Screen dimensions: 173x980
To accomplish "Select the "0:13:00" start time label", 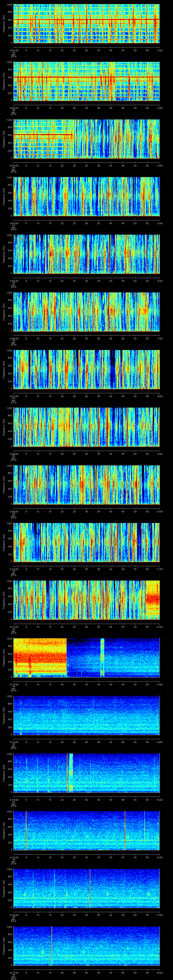I will [x=14, y=742].
